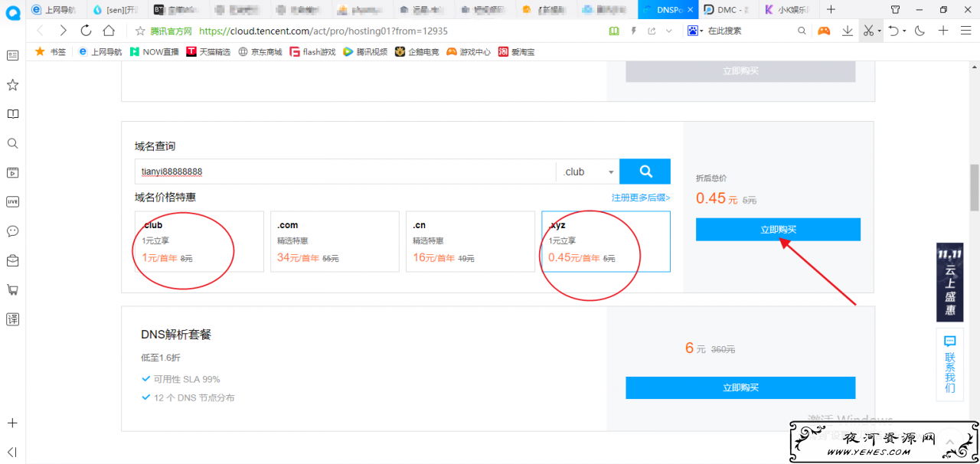The image size is (980, 464).
Task: Open sidebar news feed icon
Action: point(12,55)
